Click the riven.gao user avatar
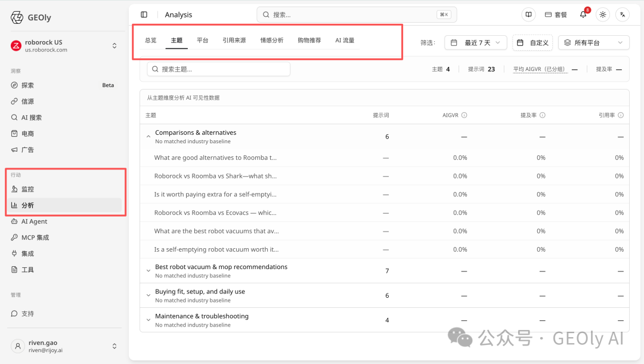 18,346
